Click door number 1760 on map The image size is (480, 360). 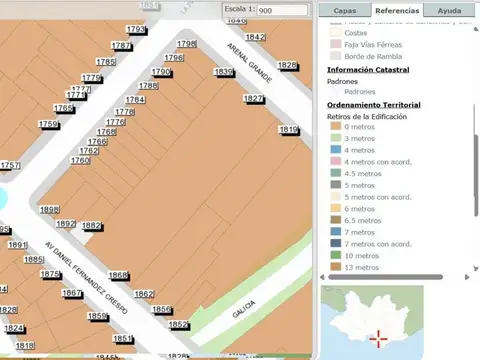[x=81, y=160]
